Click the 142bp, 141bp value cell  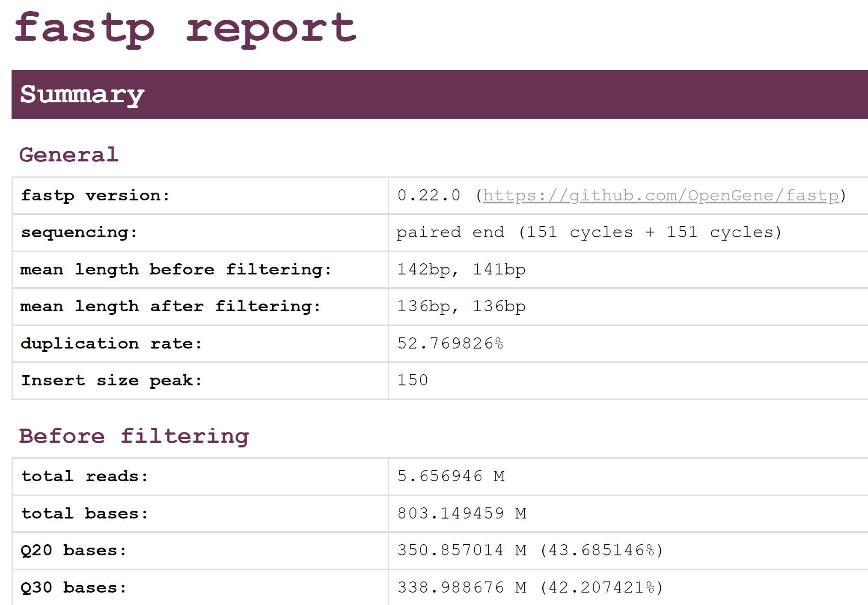461,270
